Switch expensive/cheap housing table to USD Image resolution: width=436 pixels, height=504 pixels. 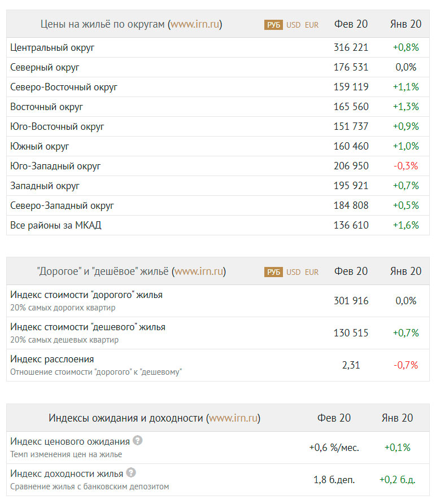(294, 272)
